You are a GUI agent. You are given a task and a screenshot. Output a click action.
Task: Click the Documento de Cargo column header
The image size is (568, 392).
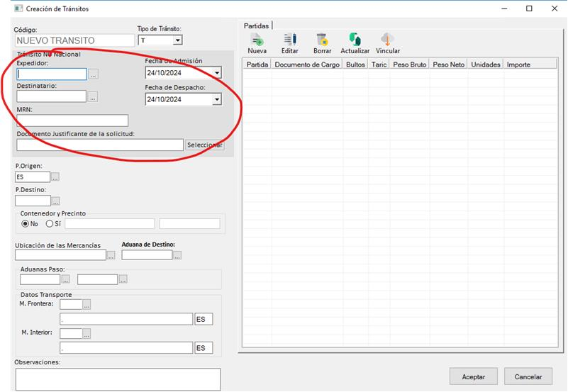(306, 65)
